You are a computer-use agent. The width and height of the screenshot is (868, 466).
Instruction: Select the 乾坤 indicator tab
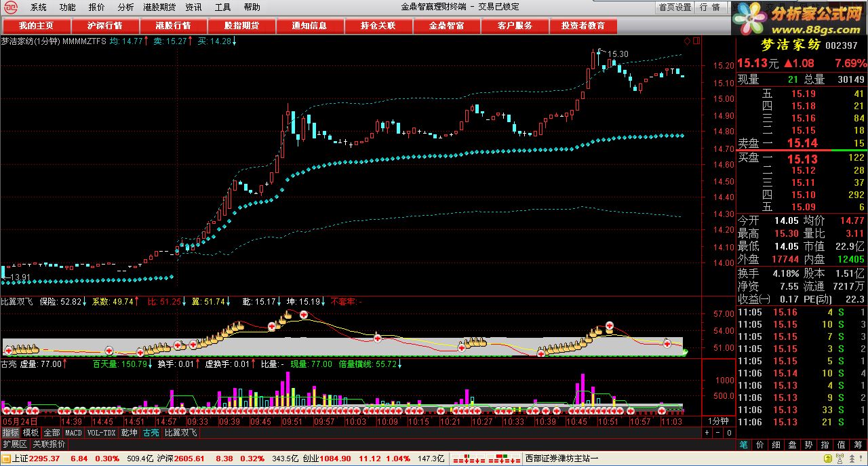click(130, 433)
